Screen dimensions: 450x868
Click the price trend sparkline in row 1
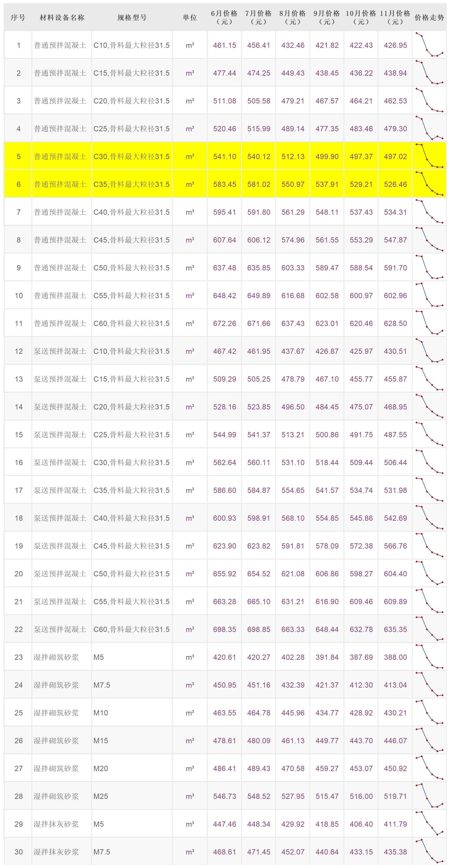[429, 45]
